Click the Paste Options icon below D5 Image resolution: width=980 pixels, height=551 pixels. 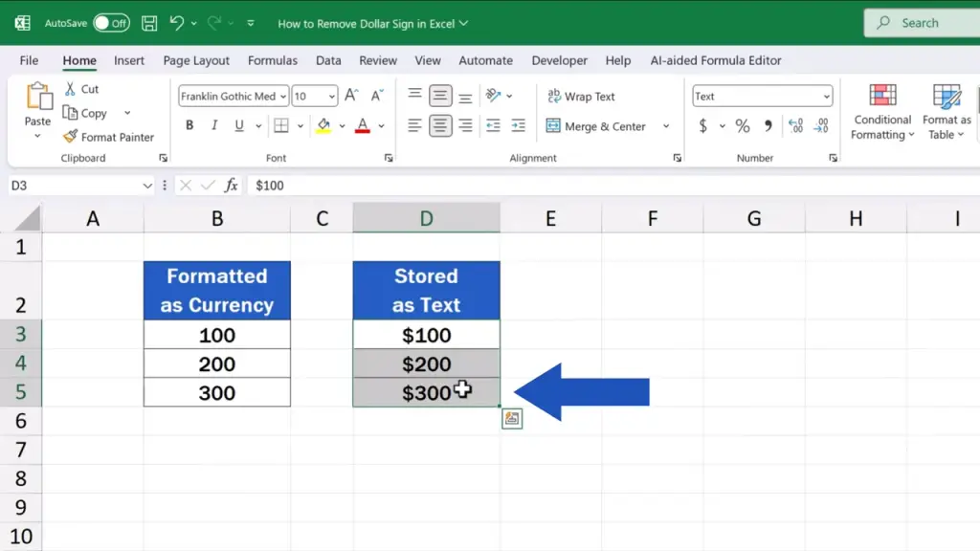tap(512, 418)
